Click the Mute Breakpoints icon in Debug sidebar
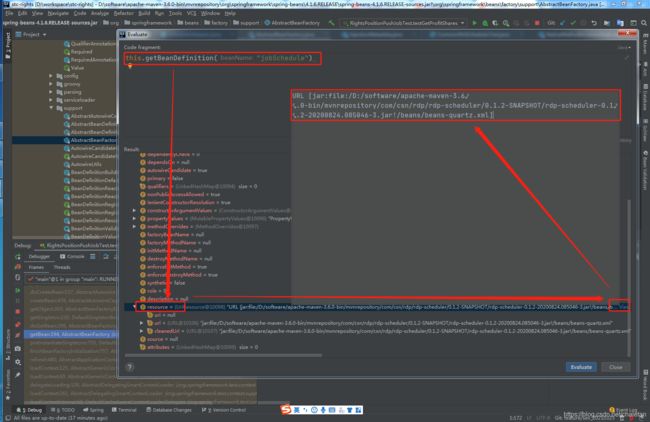Image resolution: width=650 pixels, height=422 pixels. (x=18, y=335)
